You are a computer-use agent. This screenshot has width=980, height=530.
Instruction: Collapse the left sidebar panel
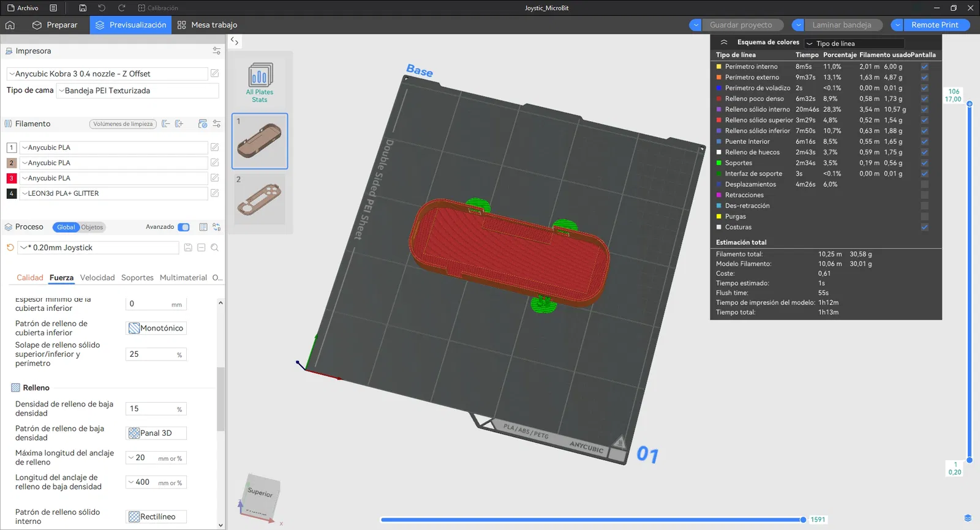(235, 41)
